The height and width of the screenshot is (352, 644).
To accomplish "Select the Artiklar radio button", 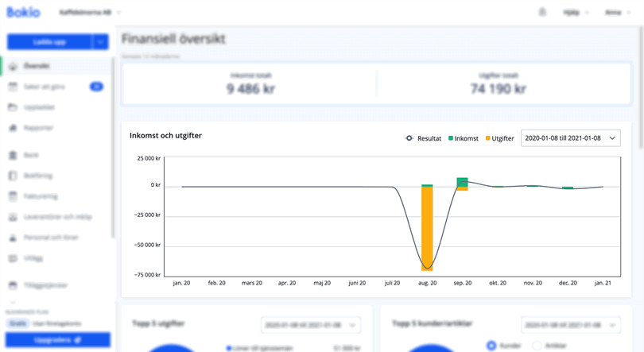I will click(536, 346).
